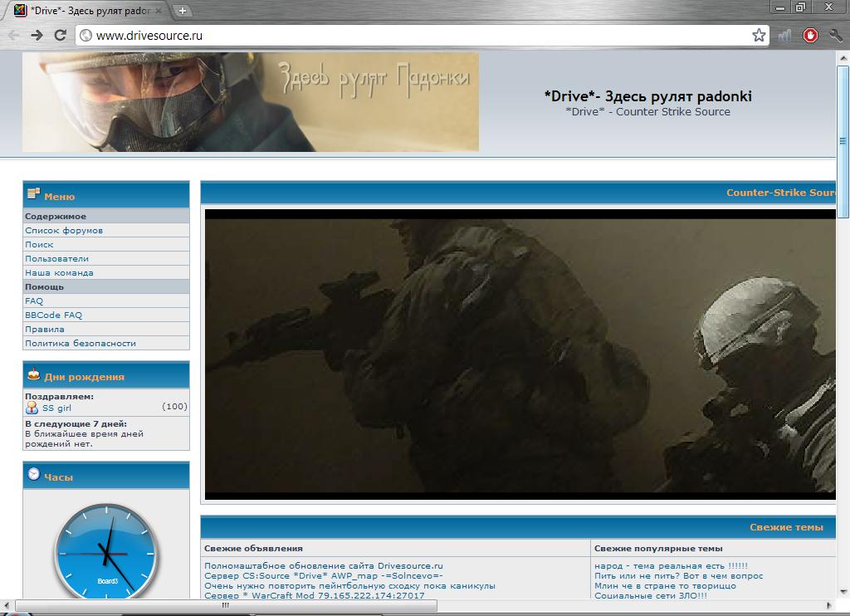Click the user avatar icon beside SS girl

click(32, 408)
